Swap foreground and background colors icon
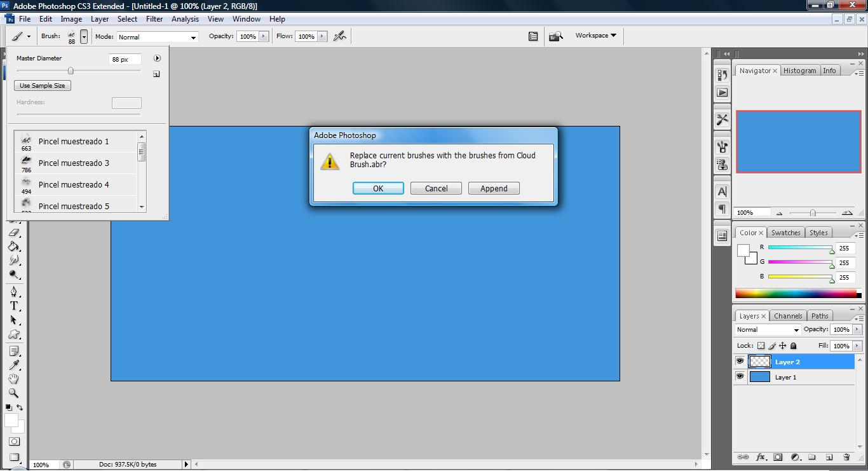The image size is (868, 471). pyautogui.click(x=20, y=407)
